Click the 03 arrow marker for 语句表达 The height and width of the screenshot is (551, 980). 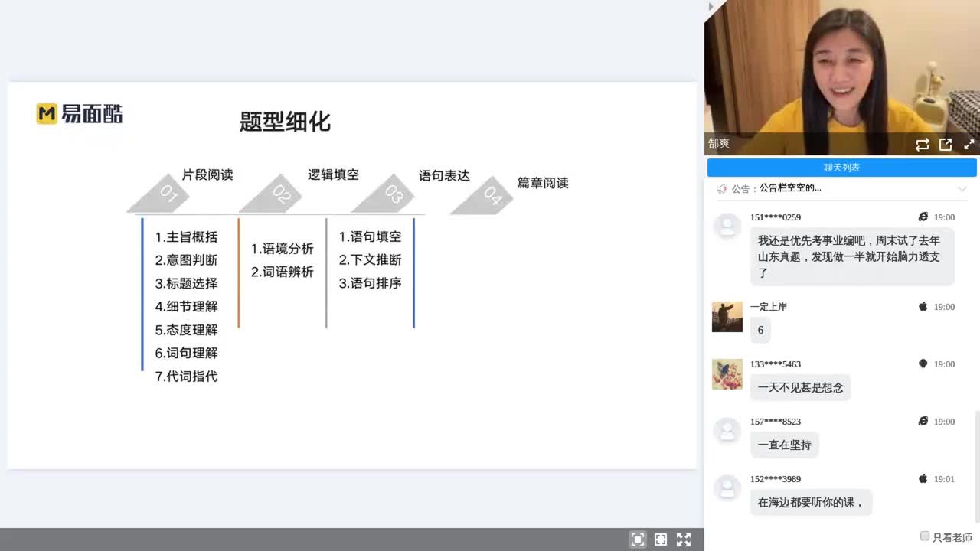[x=383, y=194]
